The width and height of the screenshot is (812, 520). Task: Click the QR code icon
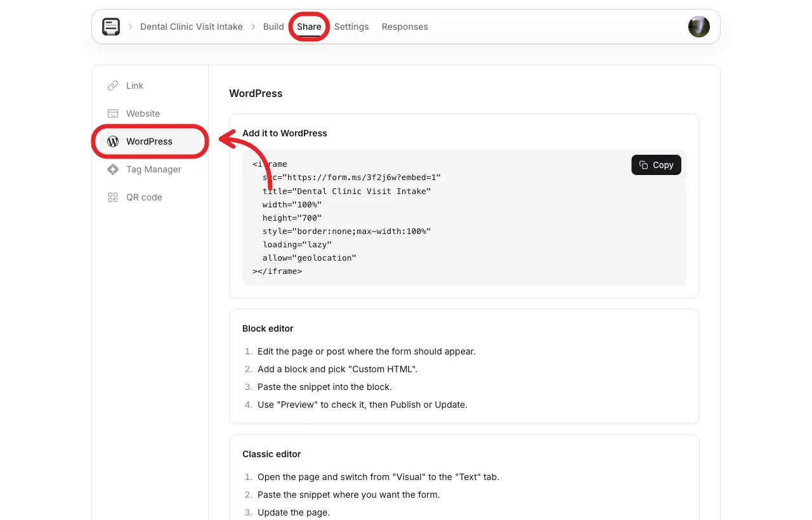113,197
